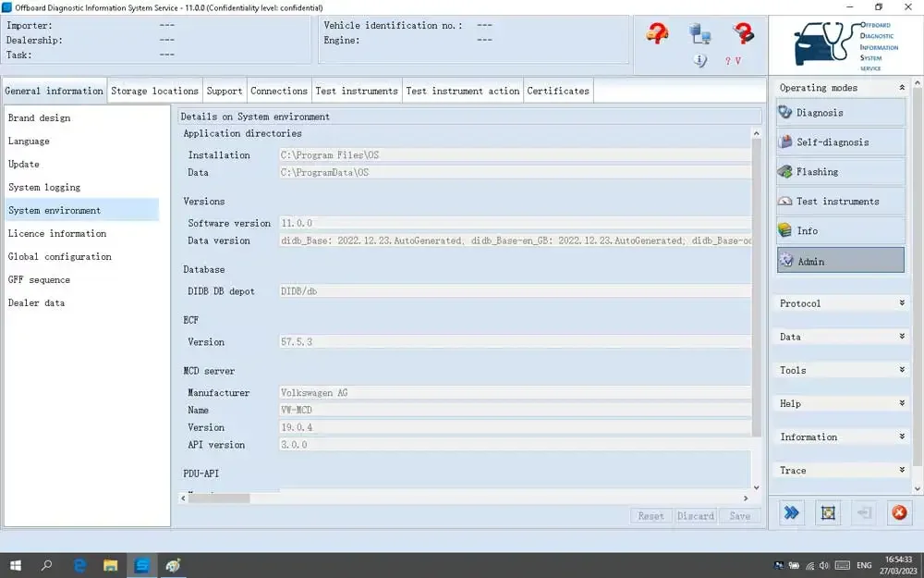Select the Self-diagnosis operating mode
The image size is (924, 578).
841,142
